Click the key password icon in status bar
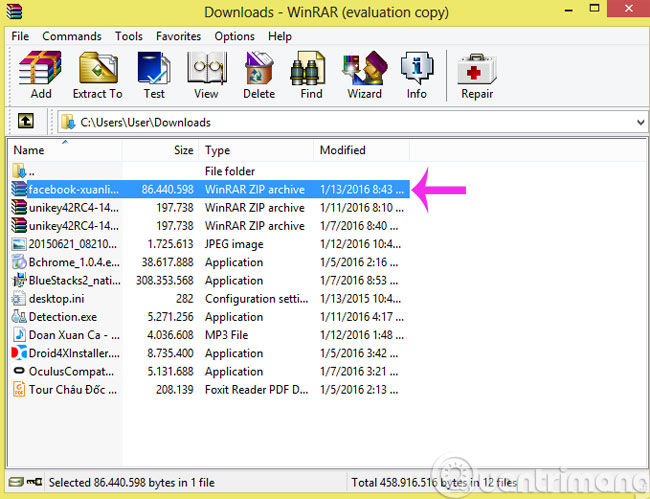Screen dimensions: 650x499 click(x=34, y=482)
